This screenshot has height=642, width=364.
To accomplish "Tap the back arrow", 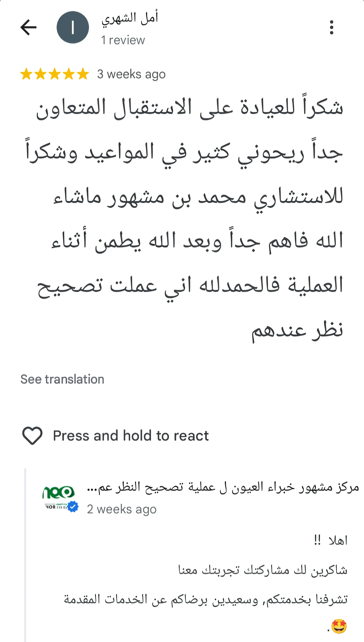I will click(x=28, y=27).
